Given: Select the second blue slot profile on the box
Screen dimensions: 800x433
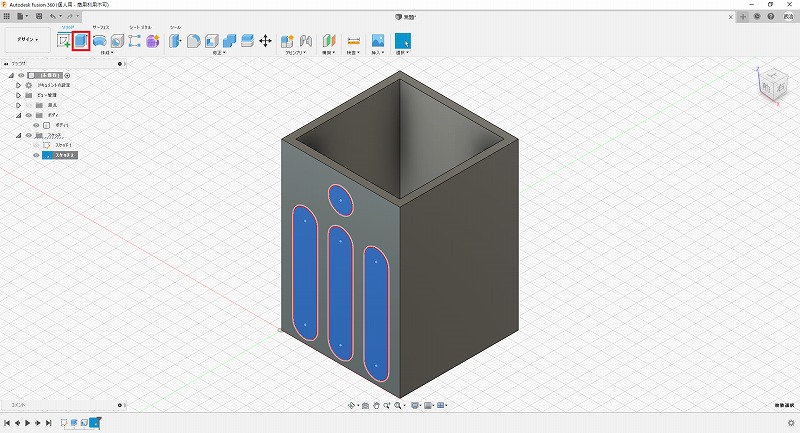Looking at the screenshot, I should click(x=341, y=293).
